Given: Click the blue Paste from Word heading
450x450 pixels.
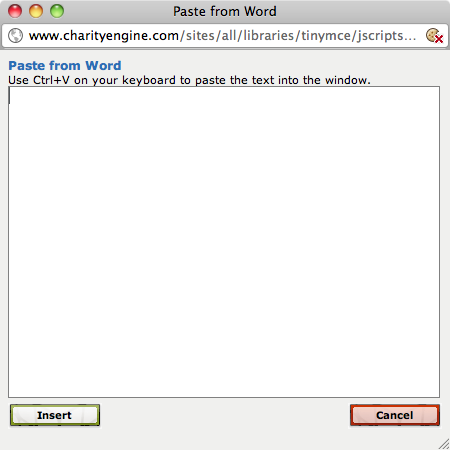Looking at the screenshot, I should point(65,65).
